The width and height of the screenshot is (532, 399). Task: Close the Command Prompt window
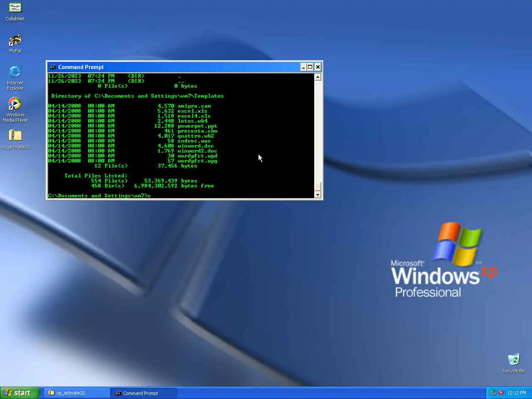pos(318,67)
